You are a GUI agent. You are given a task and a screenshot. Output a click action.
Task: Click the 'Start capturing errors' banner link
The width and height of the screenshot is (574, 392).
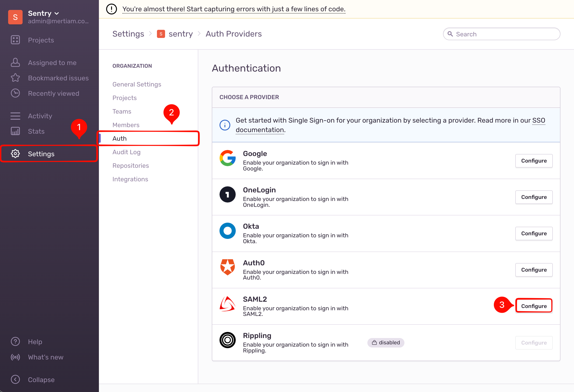point(234,9)
